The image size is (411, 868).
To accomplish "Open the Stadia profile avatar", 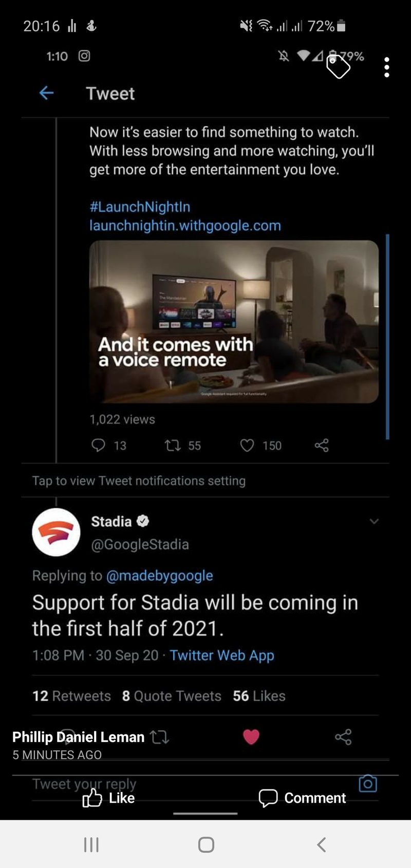I will point(56,532).
